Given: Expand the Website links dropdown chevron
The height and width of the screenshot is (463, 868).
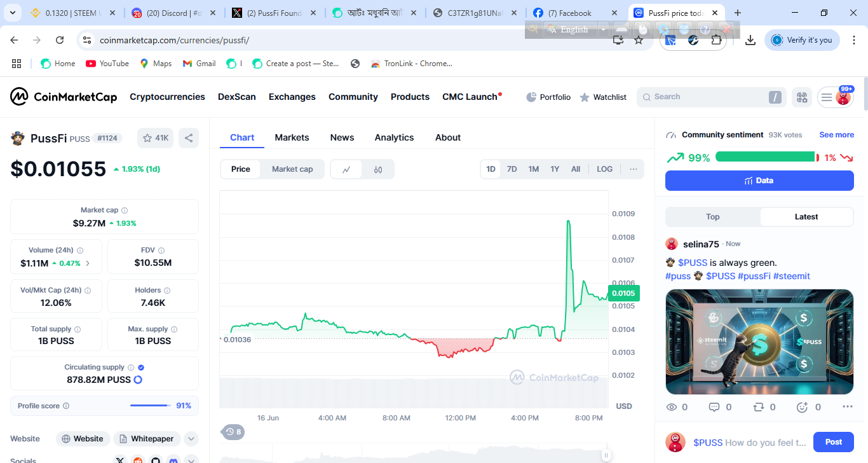Looking at the screenshot, I should [191, 439].
